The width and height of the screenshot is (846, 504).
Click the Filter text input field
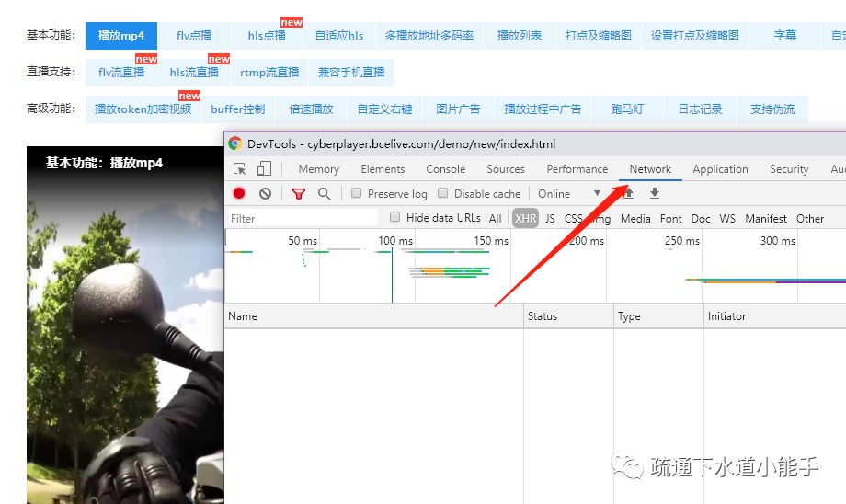pos(303,218)
